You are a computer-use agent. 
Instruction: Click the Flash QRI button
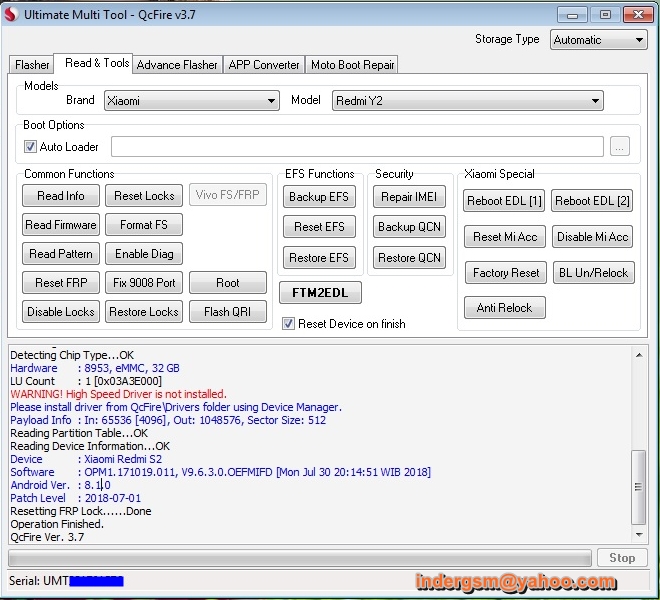228,312
